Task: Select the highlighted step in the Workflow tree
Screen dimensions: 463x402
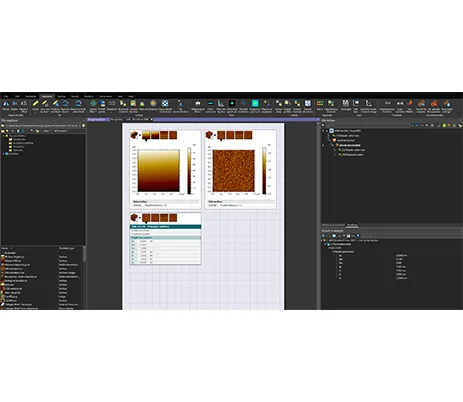Action: click(350, 145)
